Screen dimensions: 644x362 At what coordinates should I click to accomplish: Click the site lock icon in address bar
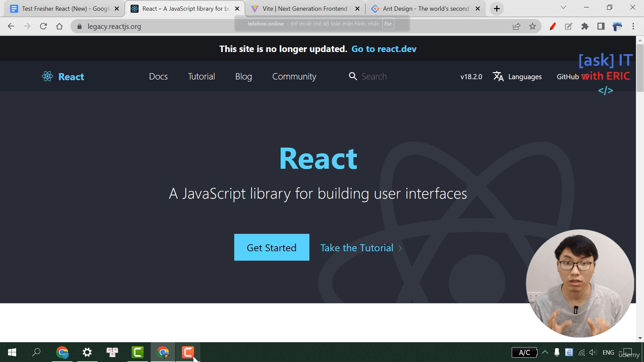(80, 26)
